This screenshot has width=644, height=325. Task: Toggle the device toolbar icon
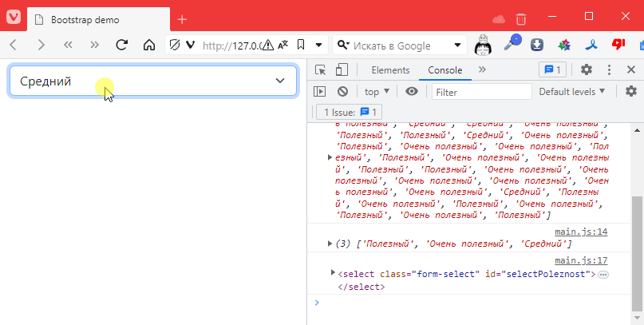341,70
